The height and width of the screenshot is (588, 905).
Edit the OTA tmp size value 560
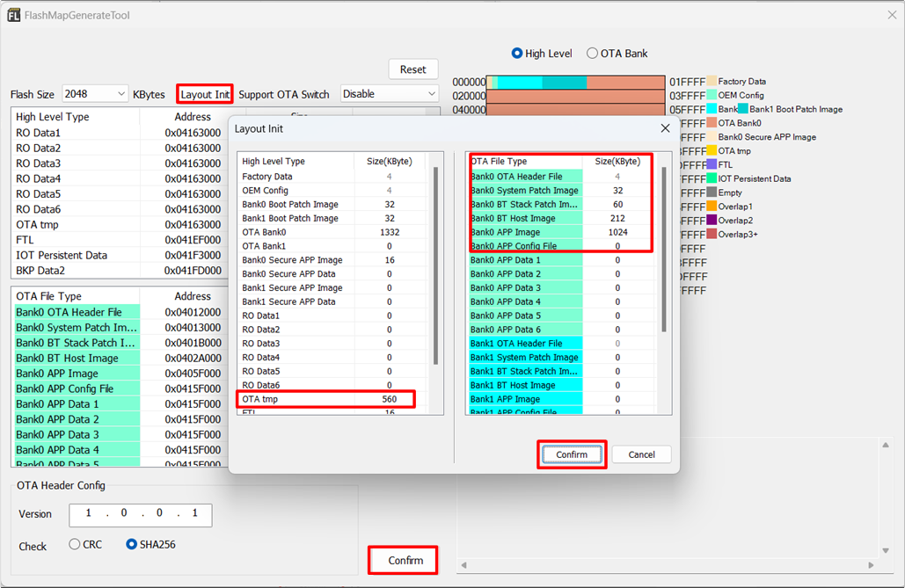tap(389, 399)
